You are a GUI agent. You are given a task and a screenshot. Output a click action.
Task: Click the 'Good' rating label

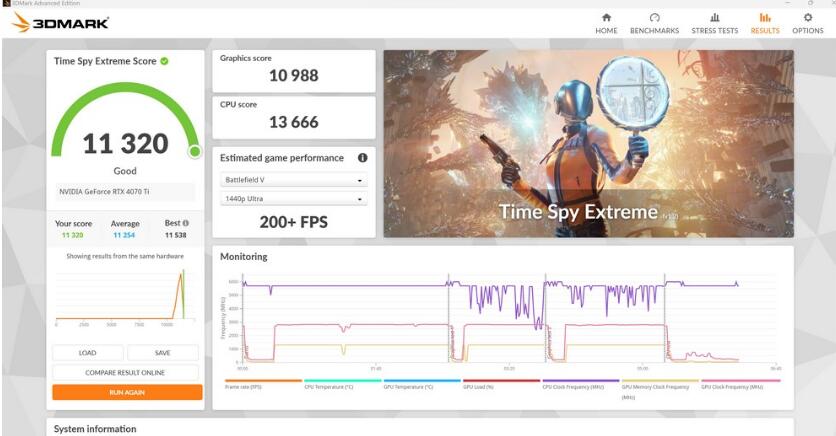coord(125,171)
